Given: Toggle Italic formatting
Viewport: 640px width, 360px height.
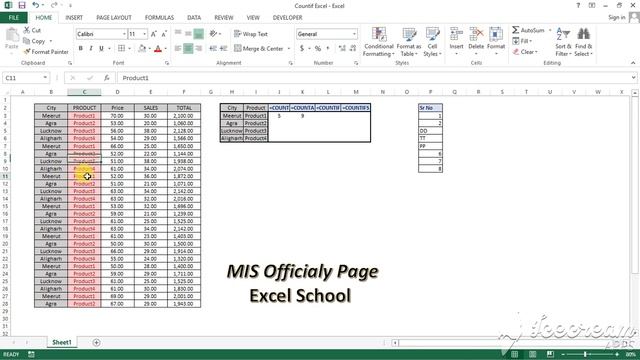Looking at the screenshot, I should (x=91, y=49).
